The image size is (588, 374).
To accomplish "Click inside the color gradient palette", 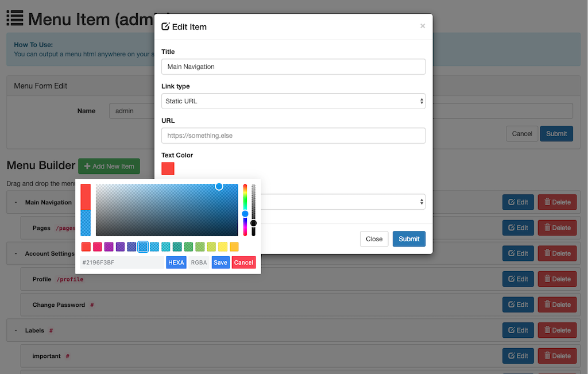I will coord(167,210).
